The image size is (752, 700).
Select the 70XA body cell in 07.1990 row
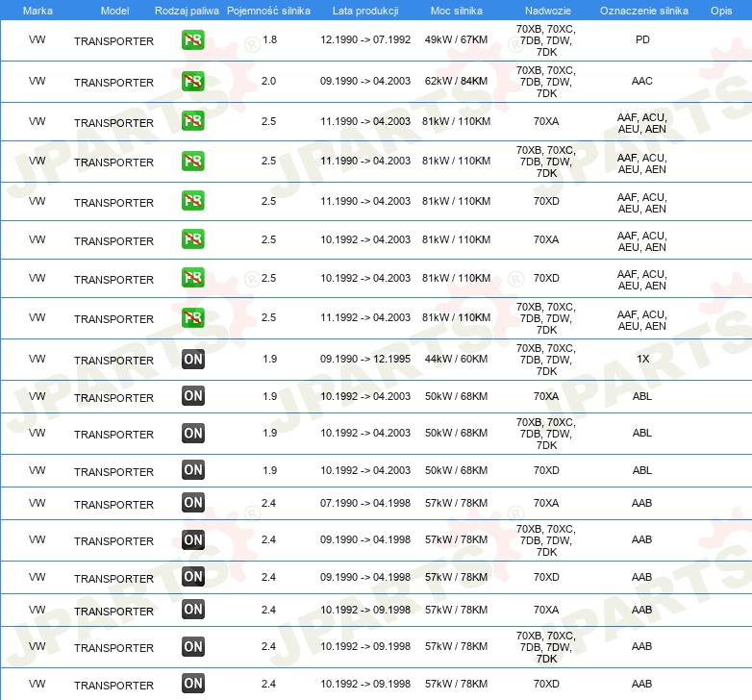point(546,503)
